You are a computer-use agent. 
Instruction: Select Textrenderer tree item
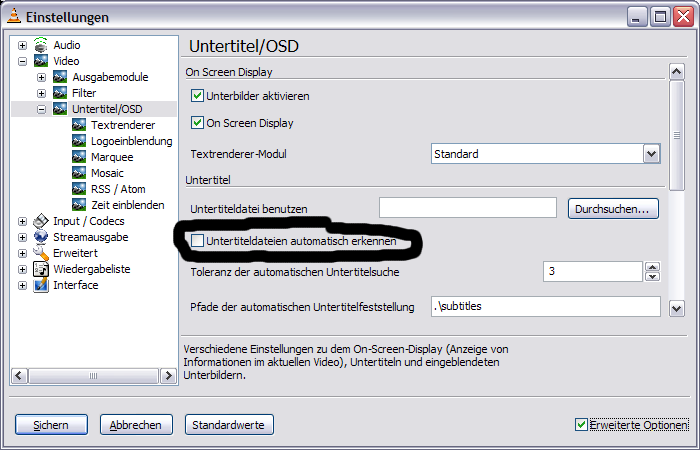point(123,125)
